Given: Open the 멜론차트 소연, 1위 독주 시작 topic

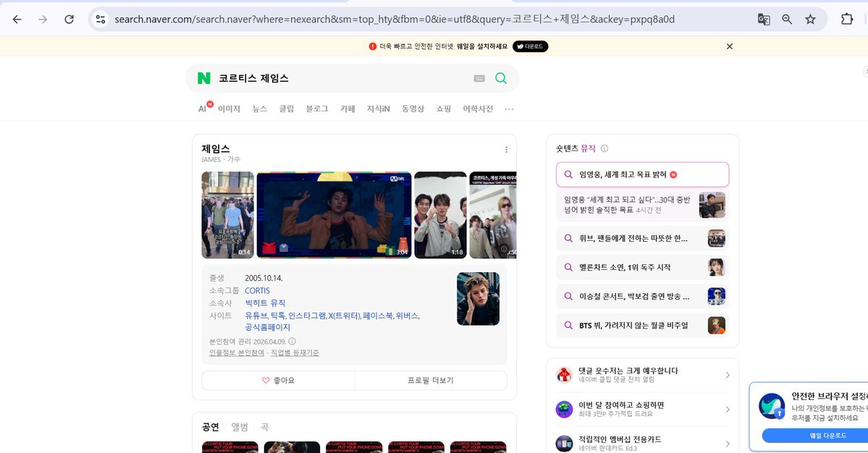Looking at the screenshot, I should (x=642, y=267).
